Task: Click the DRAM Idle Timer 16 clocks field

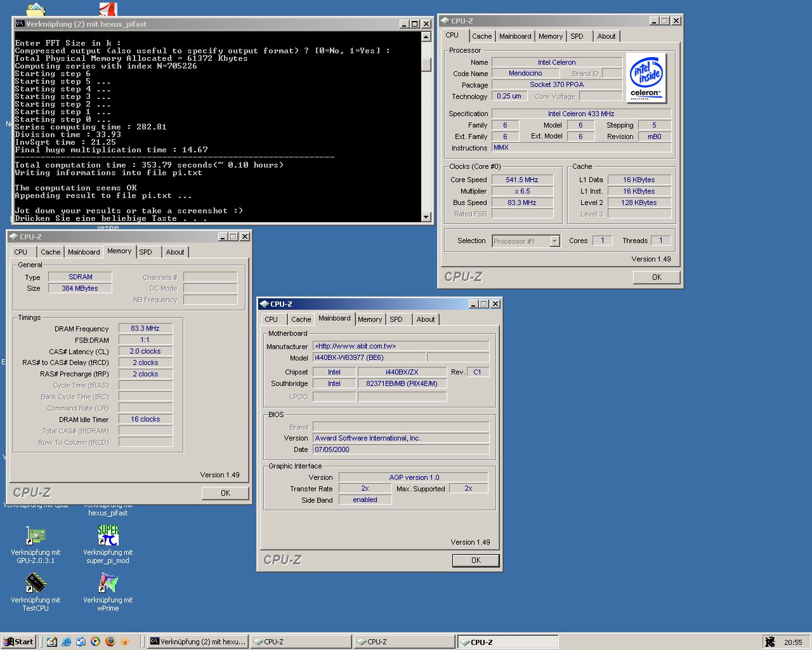Action: (145, 420)
